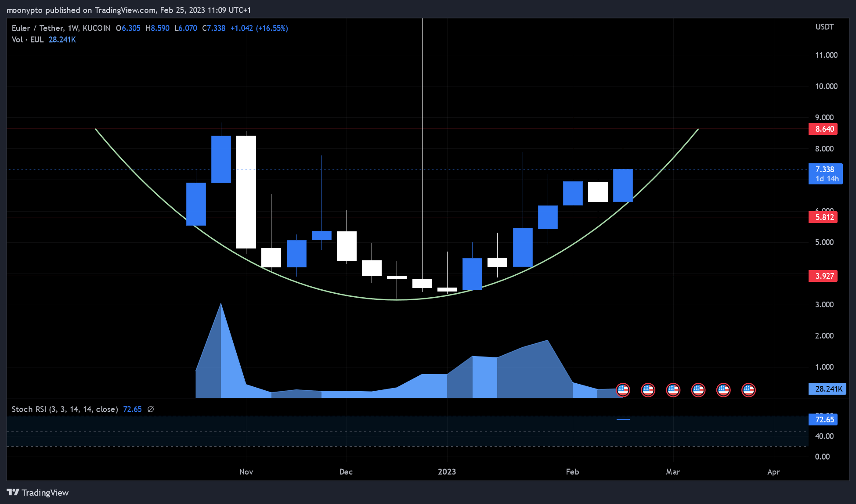This screenshot has width=856, height=504.
Task: Click the 11.000 price axis label
Action: pos(826,55)
